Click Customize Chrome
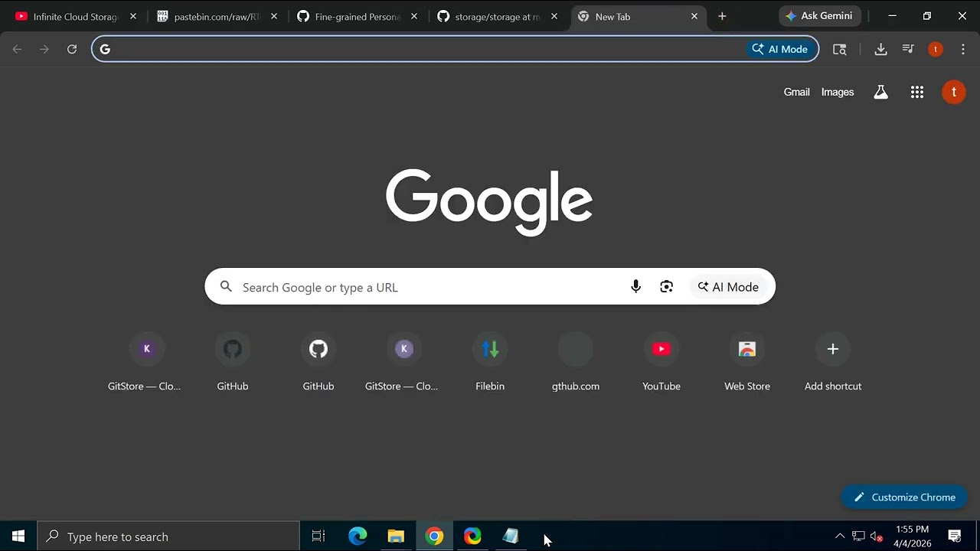The image size is (980, 551). pos(904,497)
